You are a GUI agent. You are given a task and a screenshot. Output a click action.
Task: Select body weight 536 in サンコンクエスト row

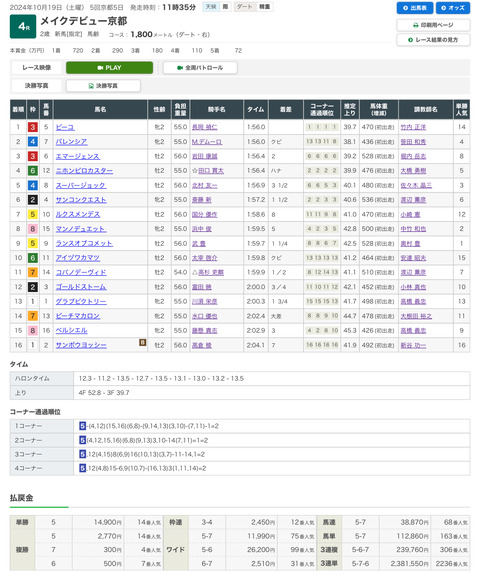367,200
